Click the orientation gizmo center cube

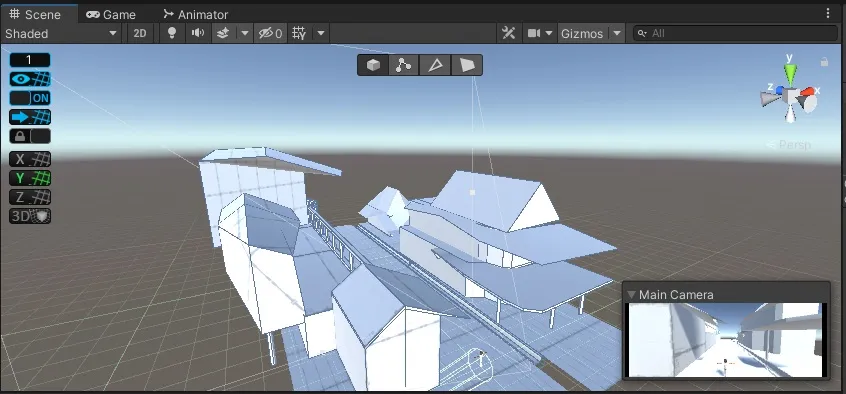[791, 97]
